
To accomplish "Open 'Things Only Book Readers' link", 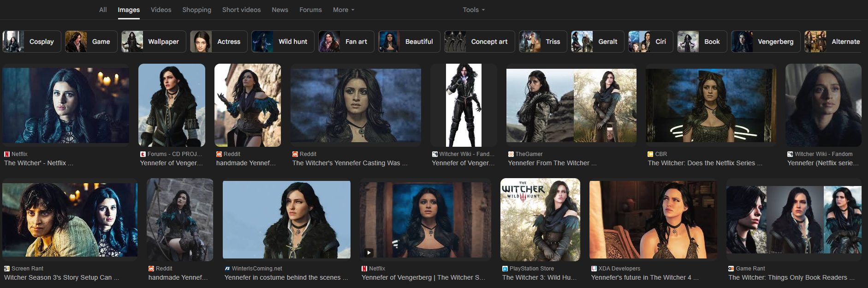I will [791, 277].
